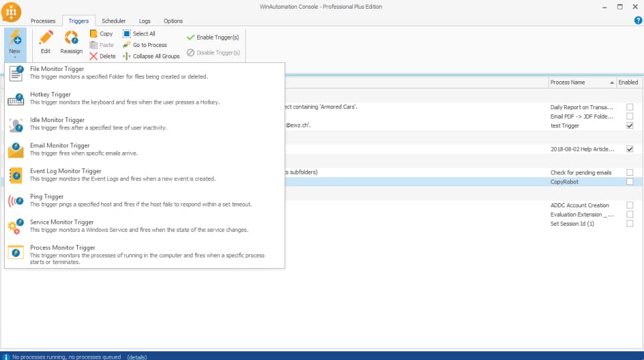This screenshot has height=360, width=644.
Task: Toggle Enabled checkbox for Daily Report on Transa...
Action: [x=630, y=107]
